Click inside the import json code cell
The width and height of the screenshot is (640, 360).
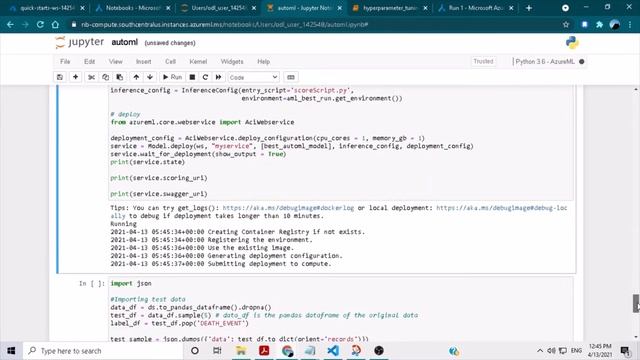coord(341,310)
